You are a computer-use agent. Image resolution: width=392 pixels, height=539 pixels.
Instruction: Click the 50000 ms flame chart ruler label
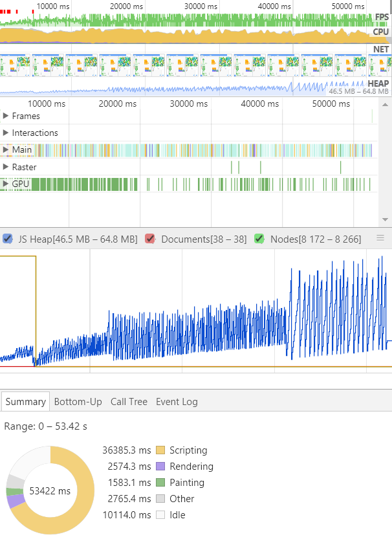coord(331,104)
